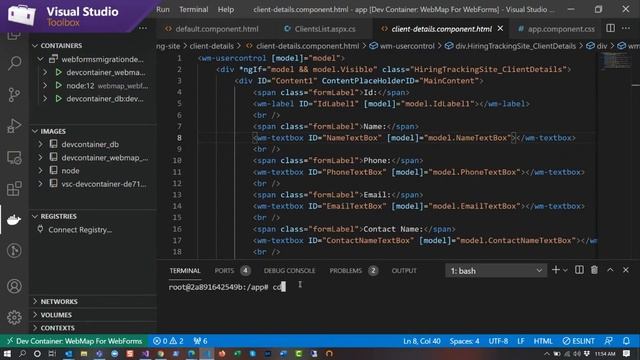Click the feedback icon in status bar
Viewport: 640px width, 360px height.
[x=609, y=341]
